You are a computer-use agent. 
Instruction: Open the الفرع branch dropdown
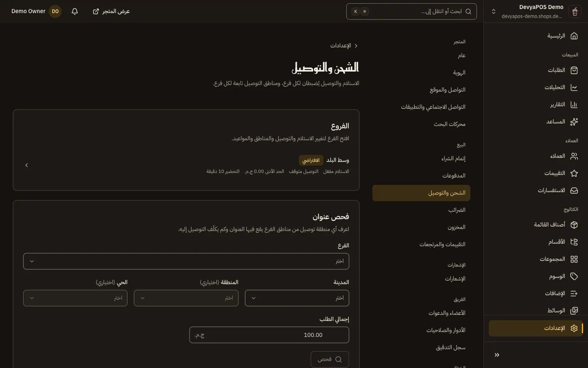[186, 261]
